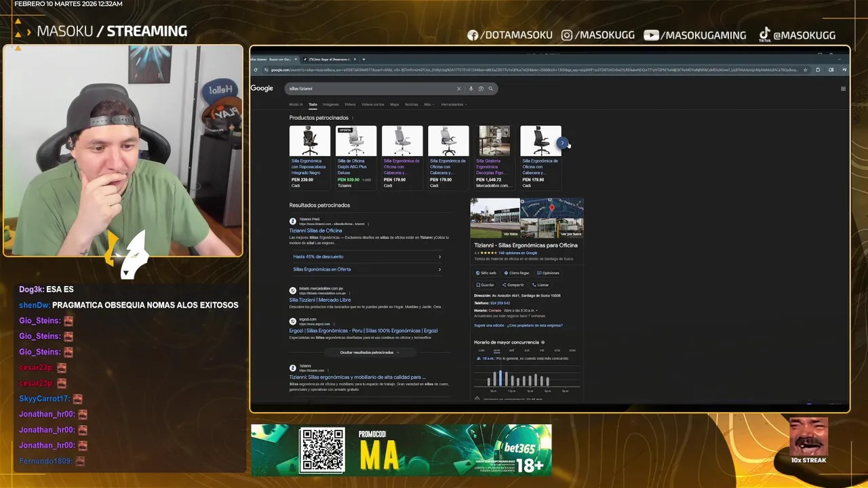Open Google Lens image search icon
Image resolution: width=868 pixels, height=488 pixels.
(x=481, y=89)
